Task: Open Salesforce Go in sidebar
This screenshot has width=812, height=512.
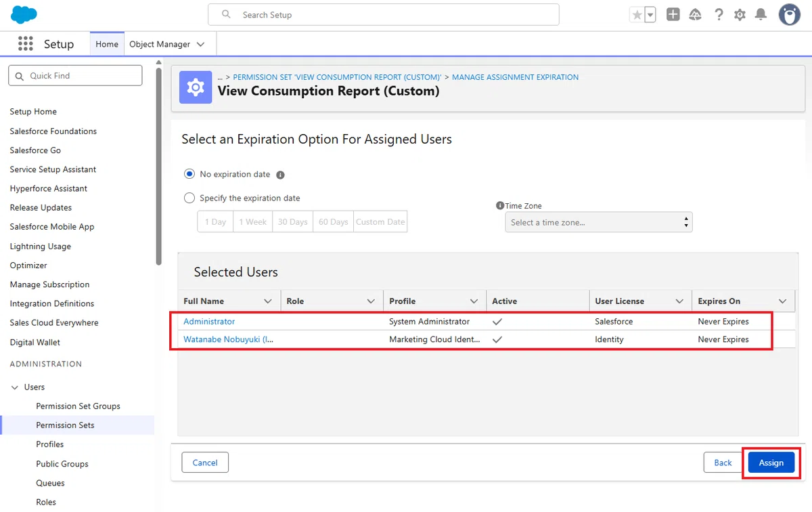Action: coord(35,150)
